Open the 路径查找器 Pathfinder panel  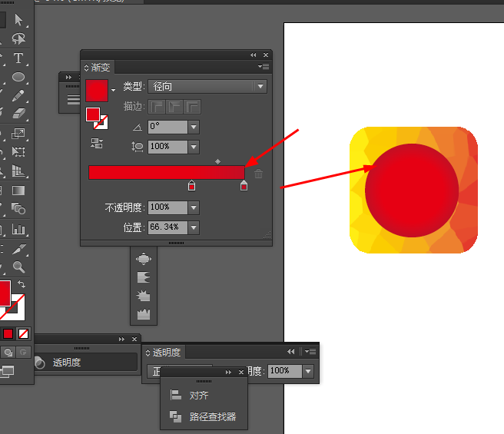point(204,417)
